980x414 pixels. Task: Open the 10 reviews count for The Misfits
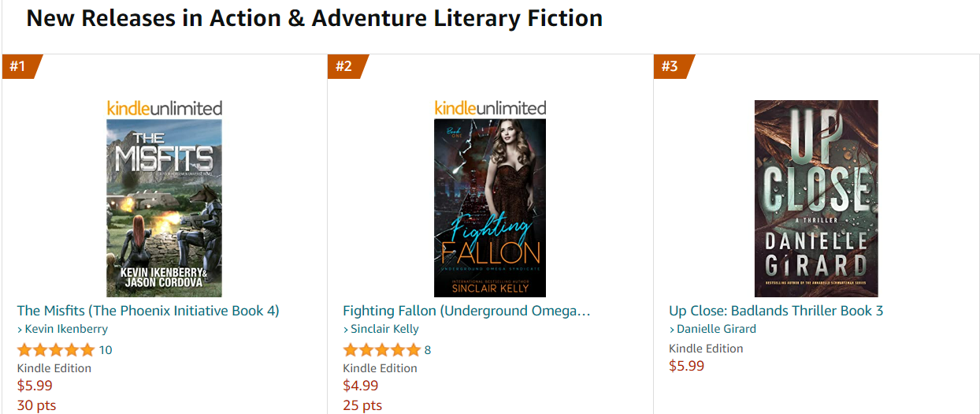click(x=106, y=350)
